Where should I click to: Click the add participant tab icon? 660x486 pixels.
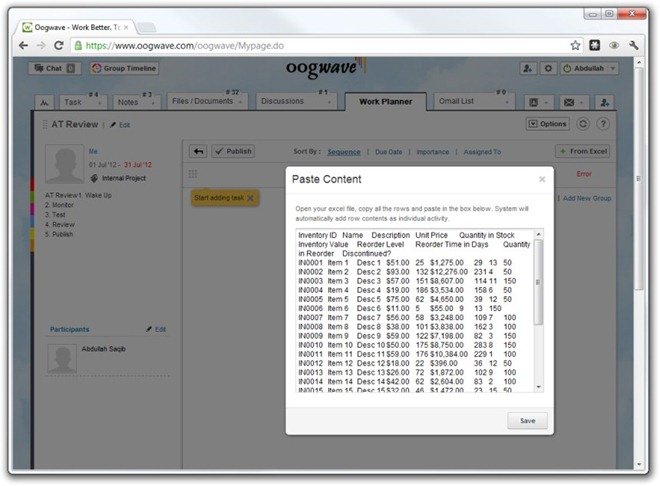pos(605,102)
